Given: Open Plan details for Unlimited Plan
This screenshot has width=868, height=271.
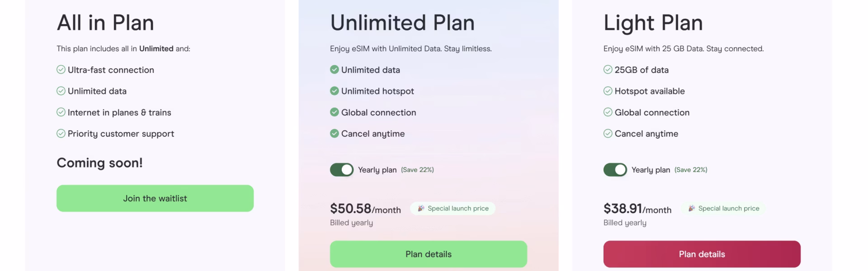Looking at the screenshot, I should [429, 254].
